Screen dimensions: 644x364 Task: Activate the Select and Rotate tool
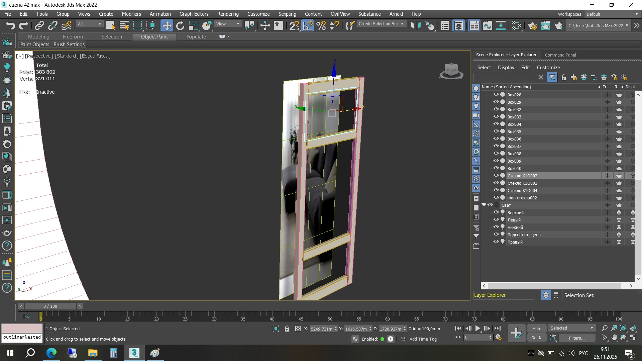point(180,26)
